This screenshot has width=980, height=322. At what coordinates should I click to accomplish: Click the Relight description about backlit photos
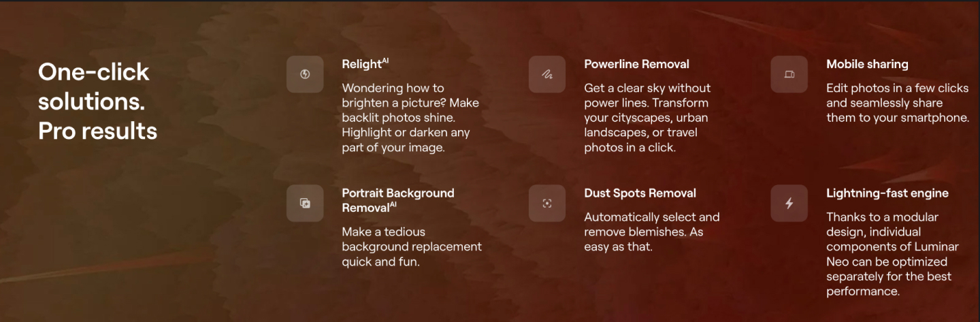[410, 118]
